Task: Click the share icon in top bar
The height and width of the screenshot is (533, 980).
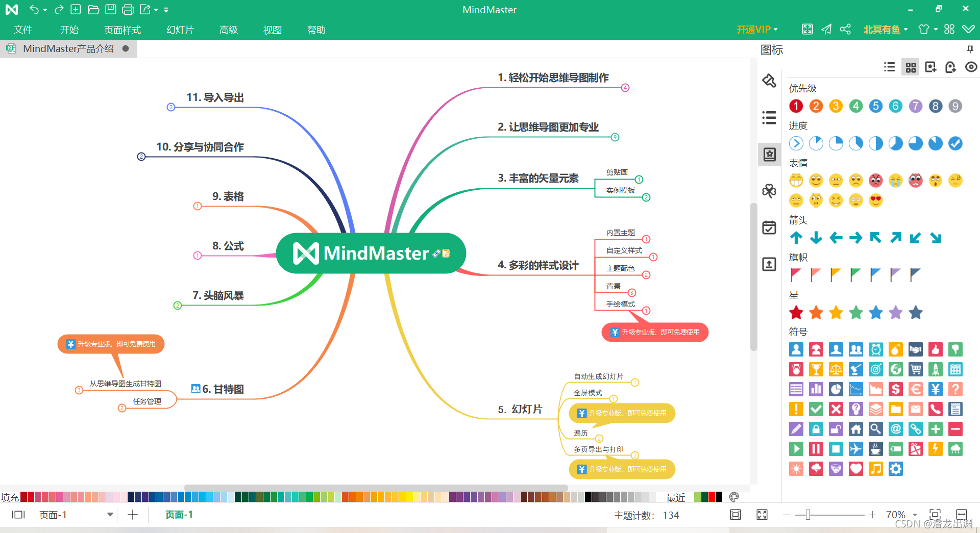Action: tap(845, 30)
